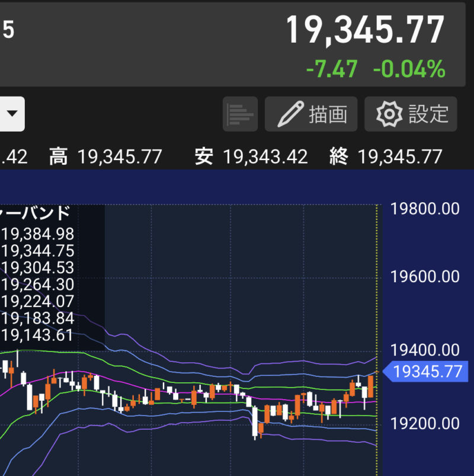Expand the timeframe dropdown arrow
This screenshot has height=476, width=474.
click(12, 114)
